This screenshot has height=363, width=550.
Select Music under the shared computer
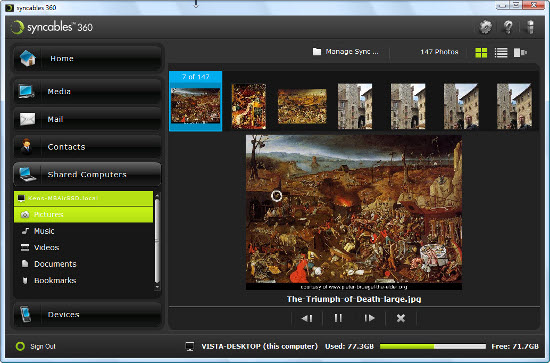(44, 231)
